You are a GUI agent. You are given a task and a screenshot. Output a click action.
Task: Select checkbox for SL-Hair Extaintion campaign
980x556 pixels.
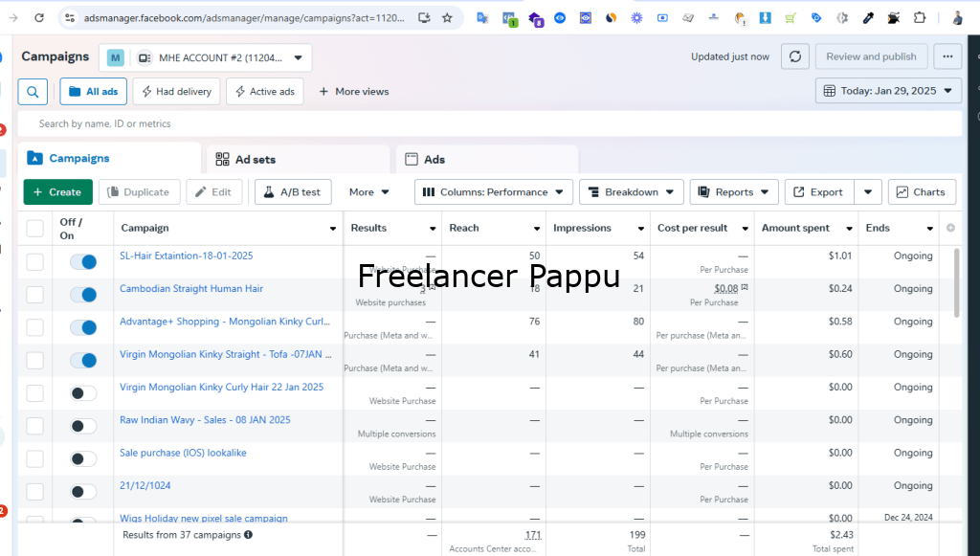click(35, 262)
